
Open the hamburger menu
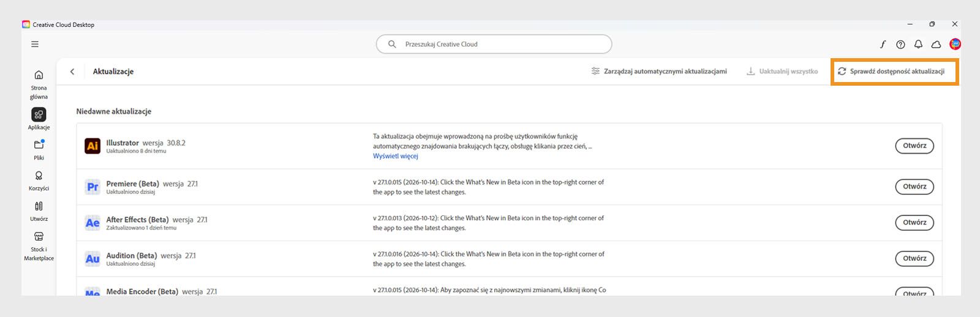tap(35, 44)
